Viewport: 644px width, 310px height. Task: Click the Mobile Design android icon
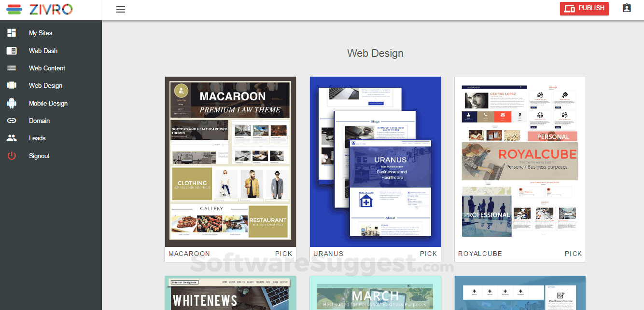point(12,103)
